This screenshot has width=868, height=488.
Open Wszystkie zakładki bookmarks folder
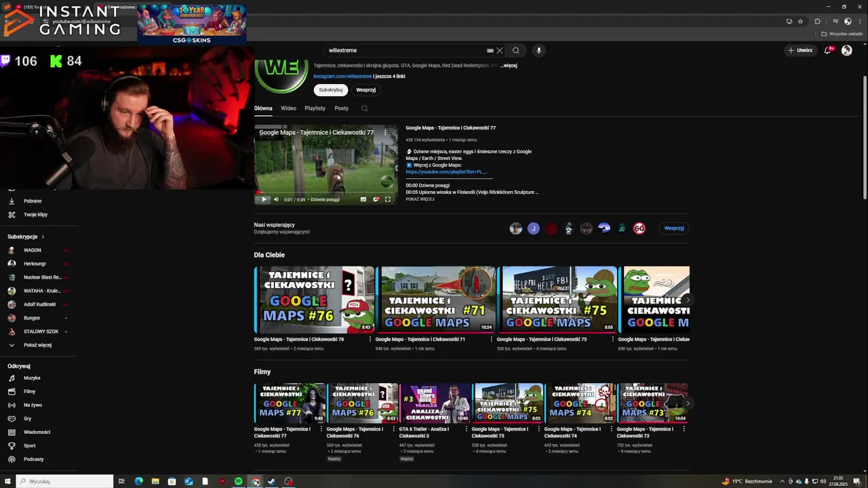click(x=842, y=34)
